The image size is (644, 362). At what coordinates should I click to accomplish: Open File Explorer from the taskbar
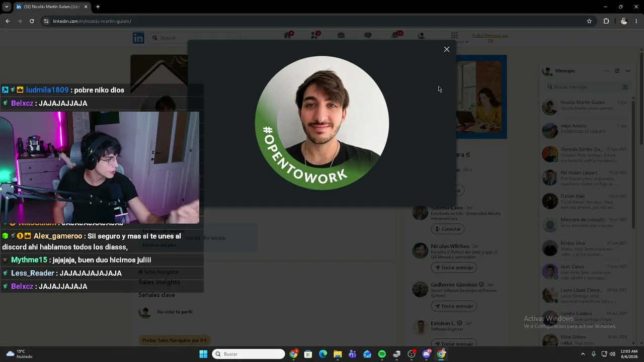tap(338, 354)
